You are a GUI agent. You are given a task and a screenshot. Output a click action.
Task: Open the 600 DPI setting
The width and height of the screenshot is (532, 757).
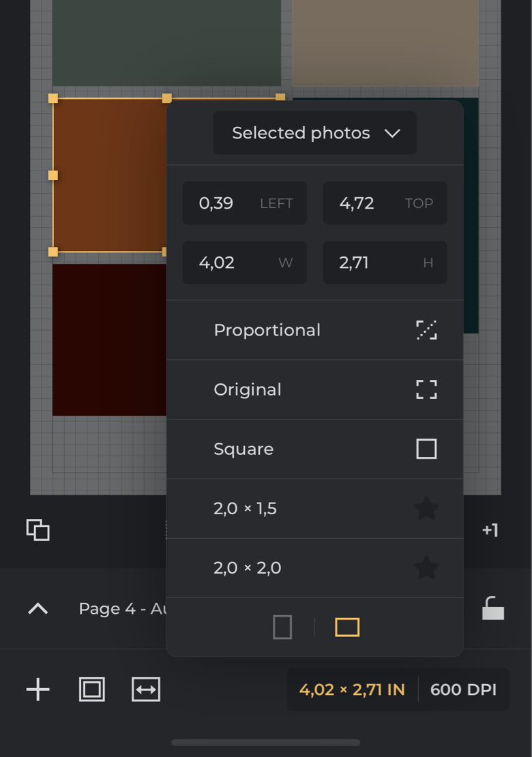pos(463,689)
